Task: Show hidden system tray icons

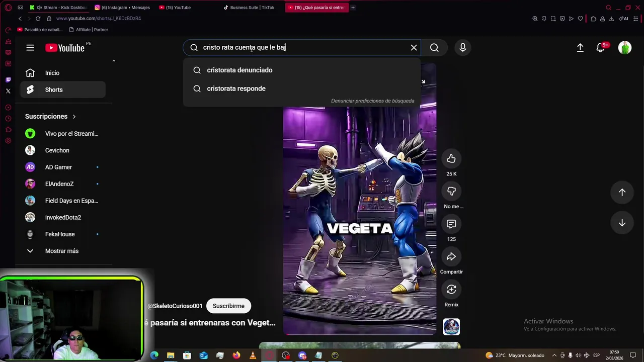Action: [x=554, y=355]
